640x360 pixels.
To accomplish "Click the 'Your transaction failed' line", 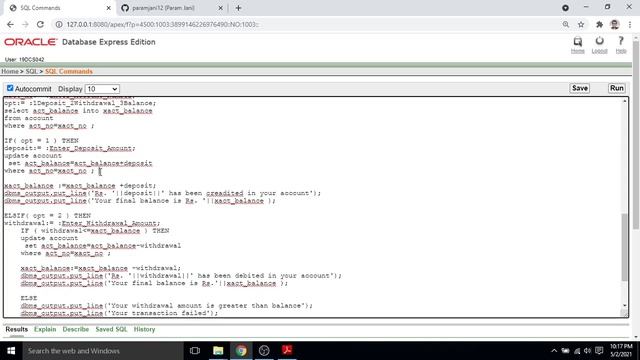I will click(x=119, y=313).
